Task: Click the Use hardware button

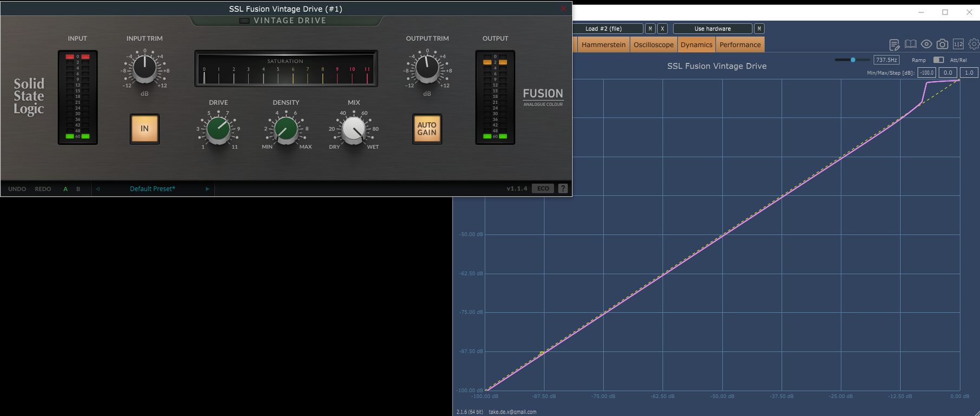Action: [x=713, y=29]
